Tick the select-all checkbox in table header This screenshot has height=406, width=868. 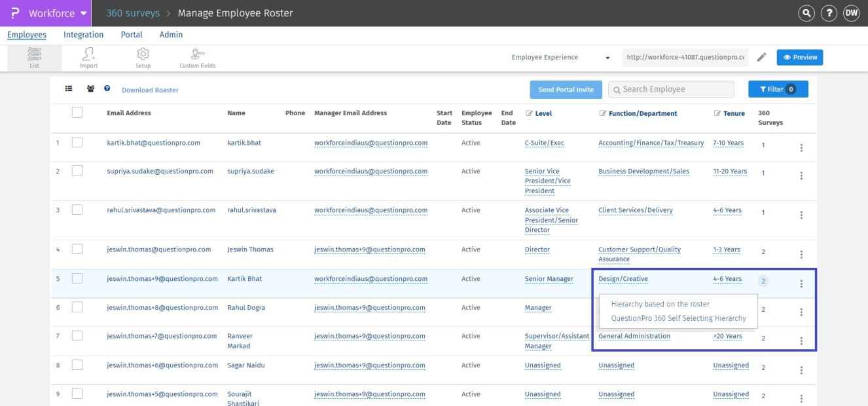pyautogui.click(x=77, y=113)
